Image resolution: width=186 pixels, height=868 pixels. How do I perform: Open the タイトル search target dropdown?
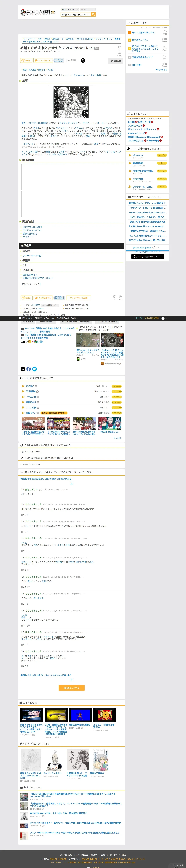[87, 10]
